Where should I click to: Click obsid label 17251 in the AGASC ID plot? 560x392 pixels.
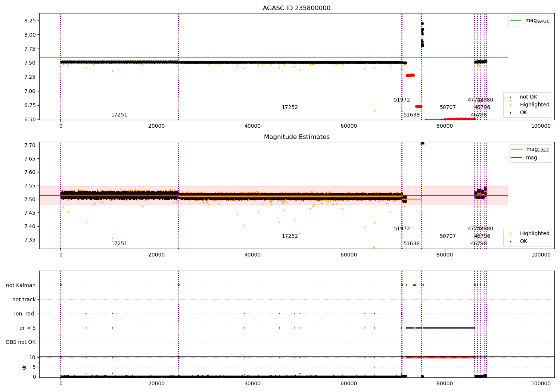click(x=119, y=115)
